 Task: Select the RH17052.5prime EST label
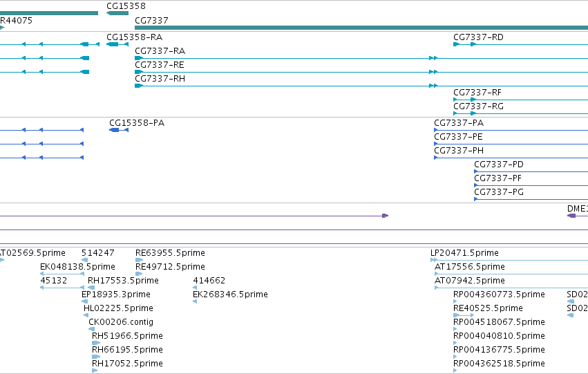(x=128, y=364)
